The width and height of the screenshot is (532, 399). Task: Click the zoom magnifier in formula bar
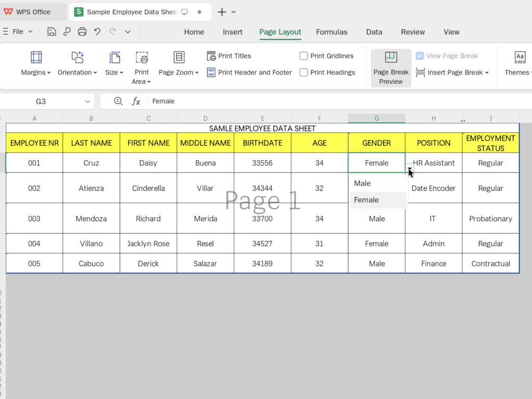[118, 101]
